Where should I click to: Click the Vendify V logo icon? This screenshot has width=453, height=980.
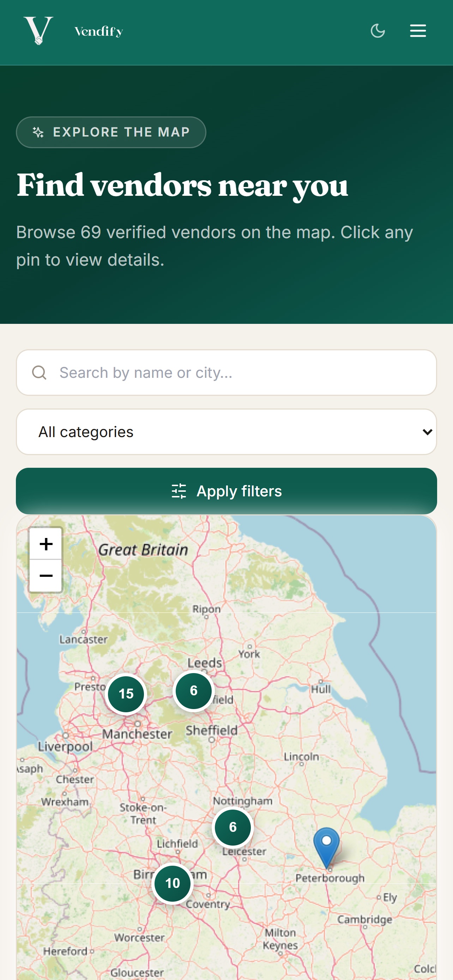[38, 31]
